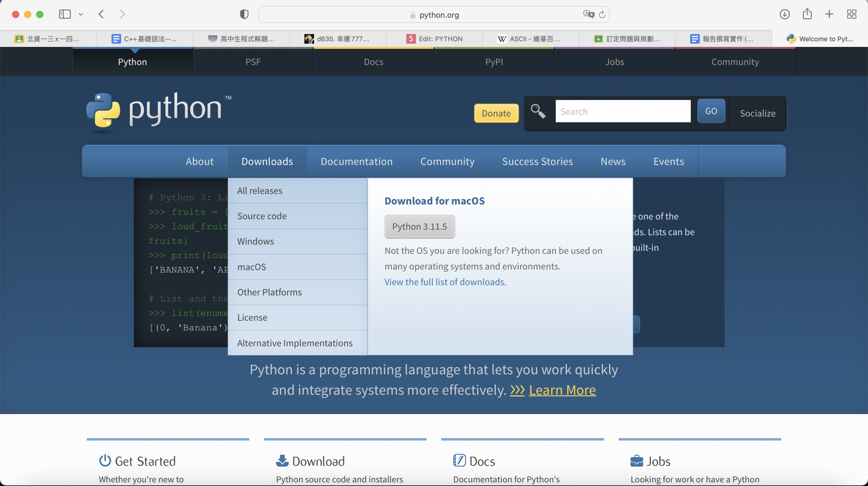Show the tab overview grid

851,14
